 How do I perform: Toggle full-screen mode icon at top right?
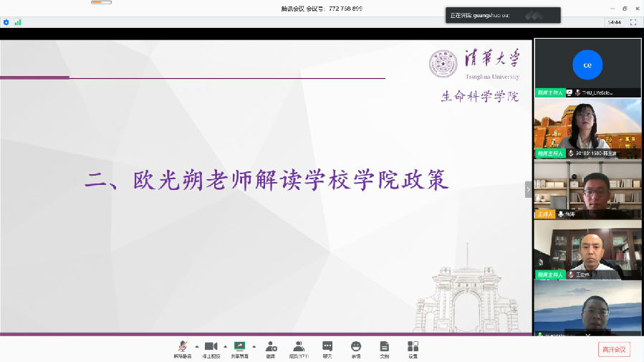point(633,22)
